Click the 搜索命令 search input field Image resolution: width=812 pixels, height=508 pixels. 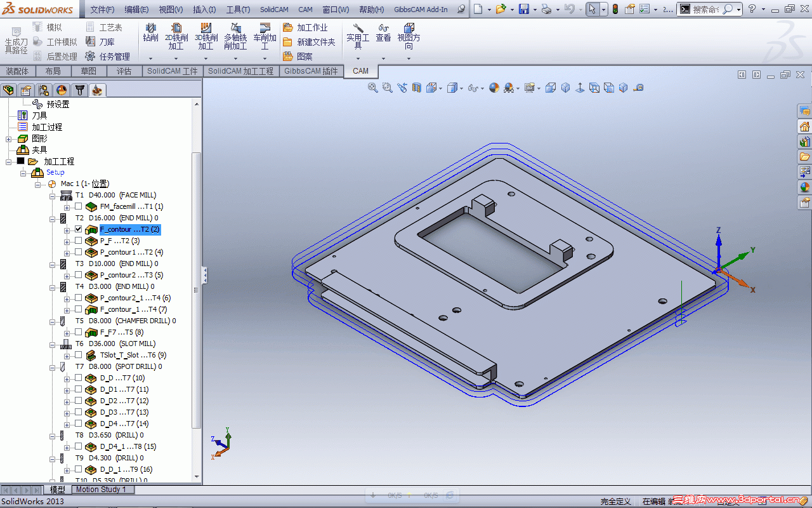(705, 10)
